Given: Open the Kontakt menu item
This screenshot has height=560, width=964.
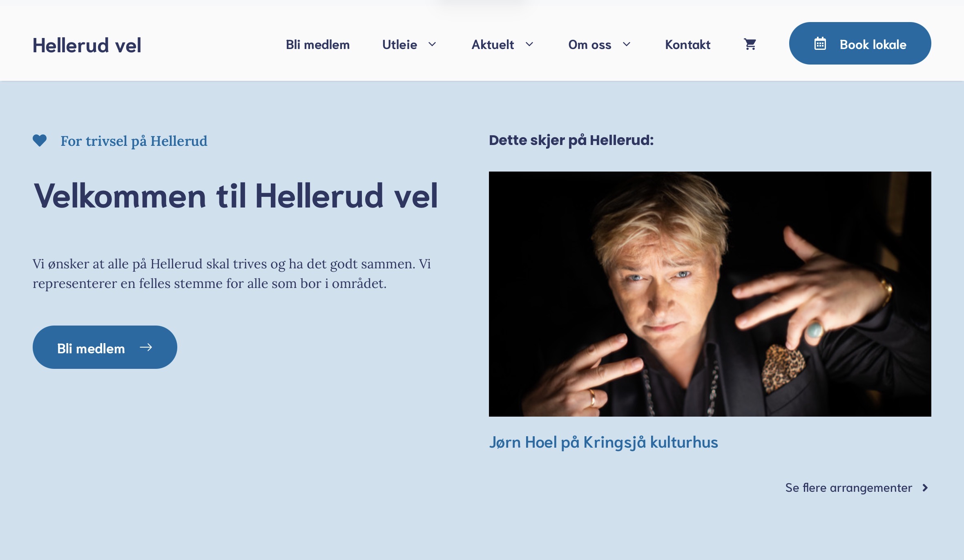Looking at the screenshot, I should click(688, 45).
